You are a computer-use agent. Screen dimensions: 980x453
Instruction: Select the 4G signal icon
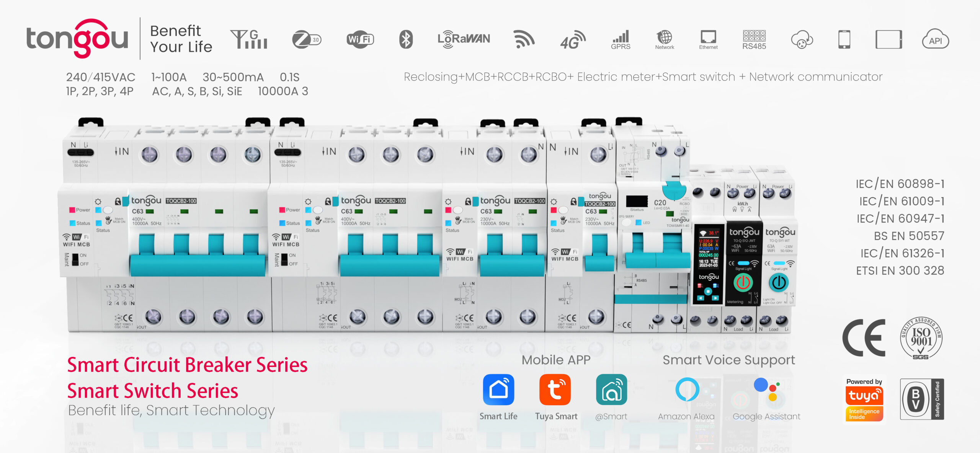click(573, 40)
